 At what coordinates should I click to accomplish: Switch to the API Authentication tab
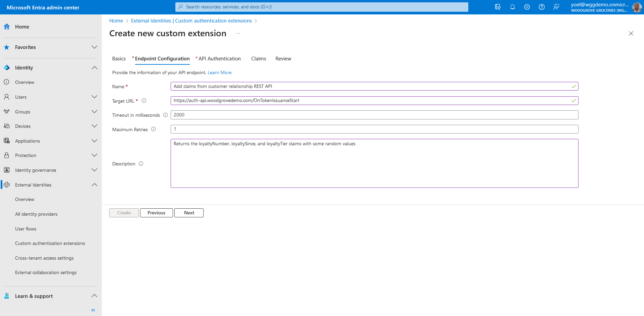tap(219, 59)
